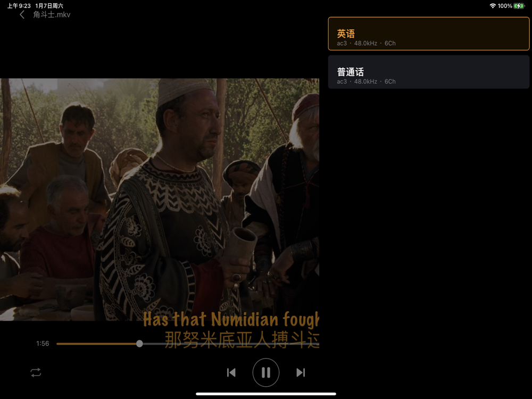Viewport: 532px width, 399px height.
Task: Switch audio to 普通话 track
Action: coord(428,72)
